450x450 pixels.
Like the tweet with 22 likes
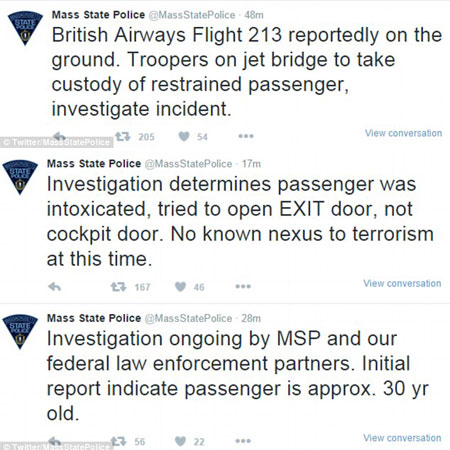tap(180, 441)
